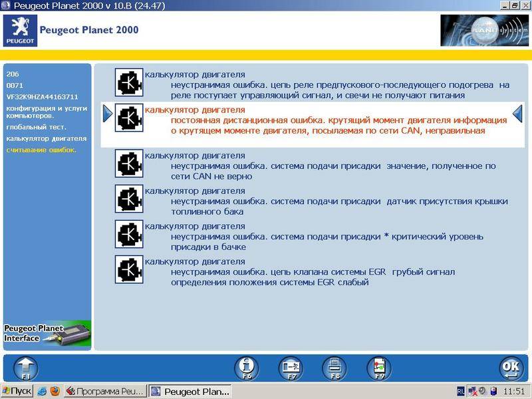Select engine icon of highlighted torque fault

pos(128,118)
